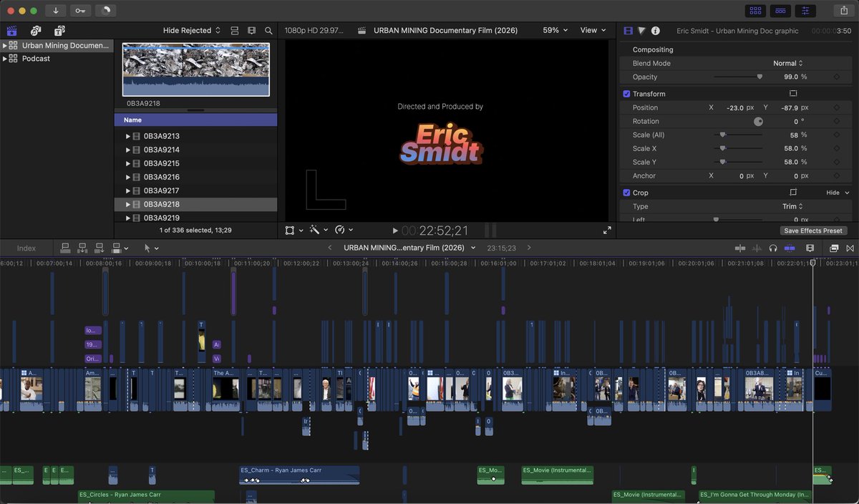Play the viewer from current timecode
Image resolution: width=859 pixels, height=504 pixels.
(x=395, y=231)
